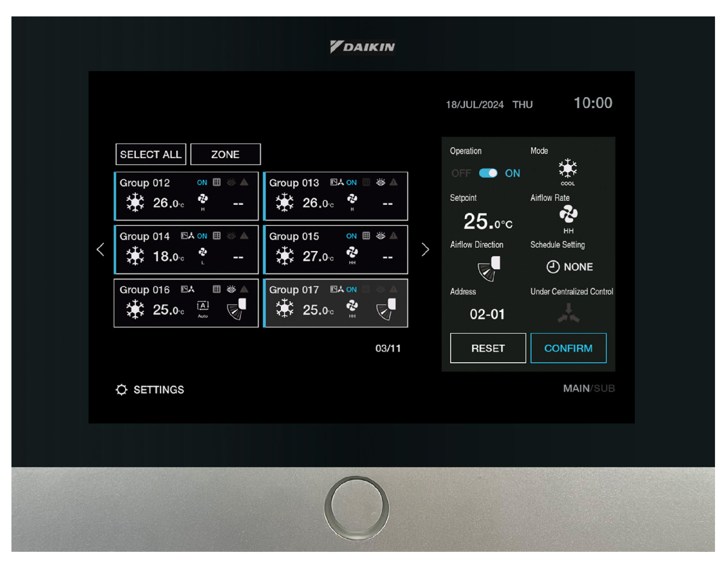
Task: Toggle Group 013 eye sensor icon
Action: pos(380,182)
